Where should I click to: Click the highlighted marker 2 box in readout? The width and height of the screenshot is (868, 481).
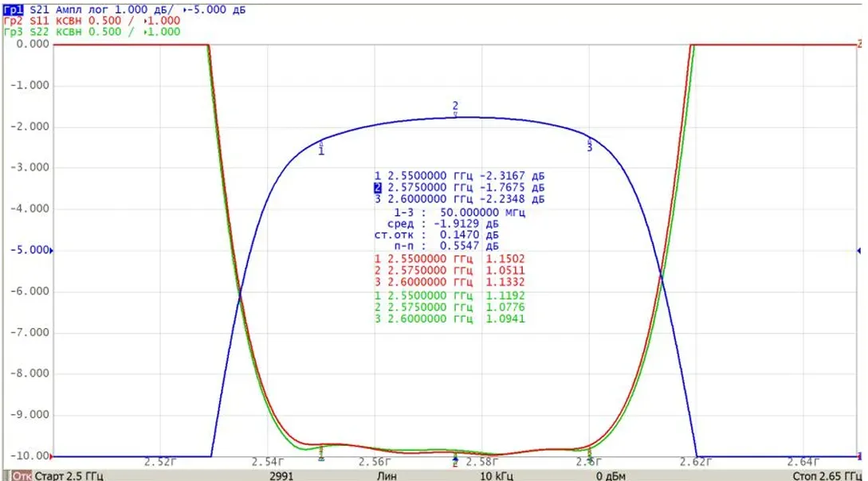378,187
